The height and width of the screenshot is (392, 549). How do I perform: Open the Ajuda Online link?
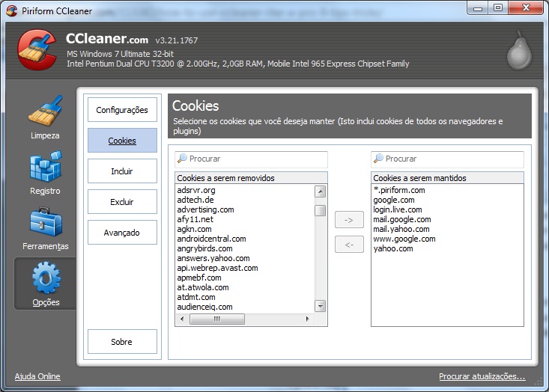coord(37,376)
